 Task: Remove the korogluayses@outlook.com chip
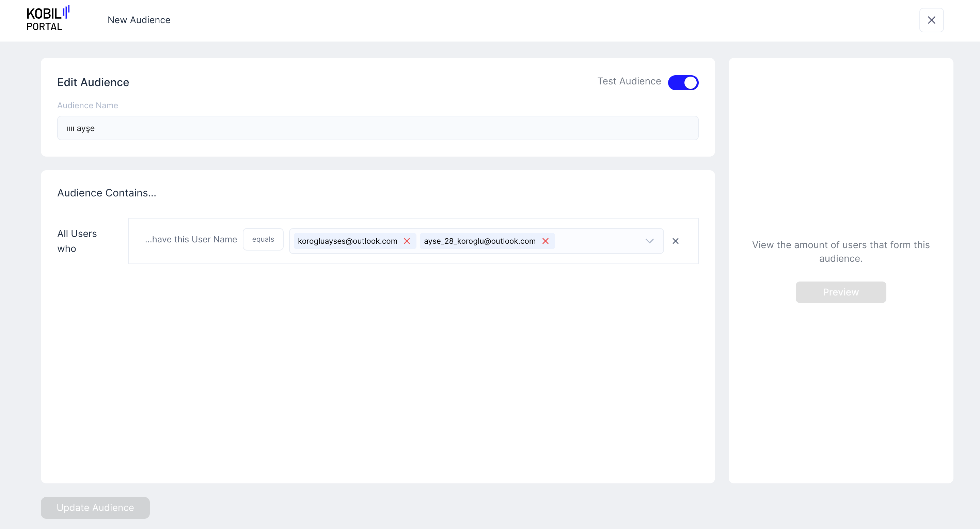(x=407, y=241)
